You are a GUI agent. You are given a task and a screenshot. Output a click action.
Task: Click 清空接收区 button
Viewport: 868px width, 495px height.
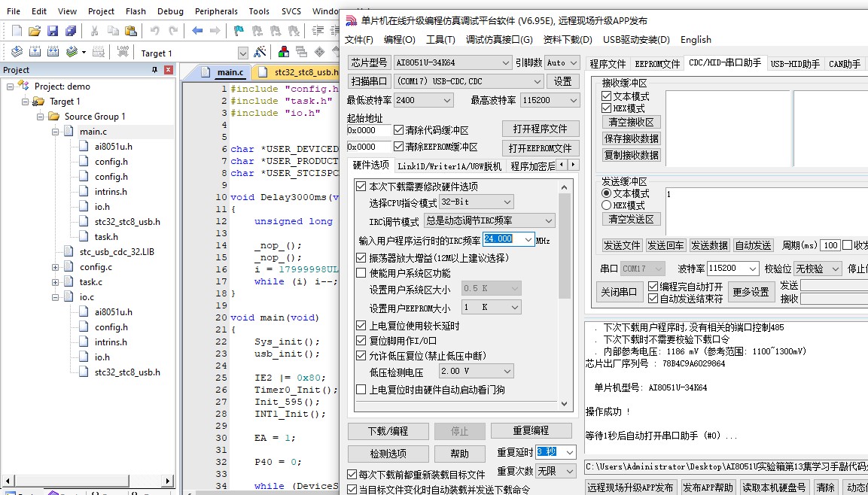(631, 122)
